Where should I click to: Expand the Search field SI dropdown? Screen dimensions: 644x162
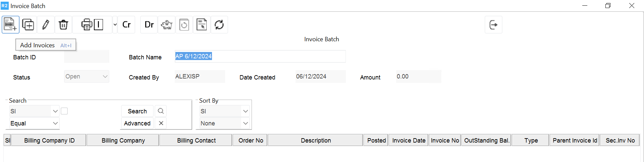(55, 111)
